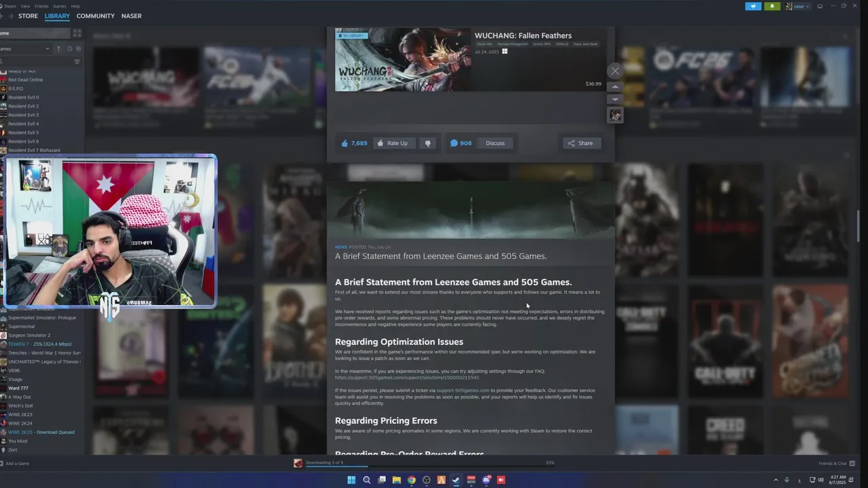Open the Friends menu
Screen dimensions: 868x488
pyautogui.click(x=41, y=6)
